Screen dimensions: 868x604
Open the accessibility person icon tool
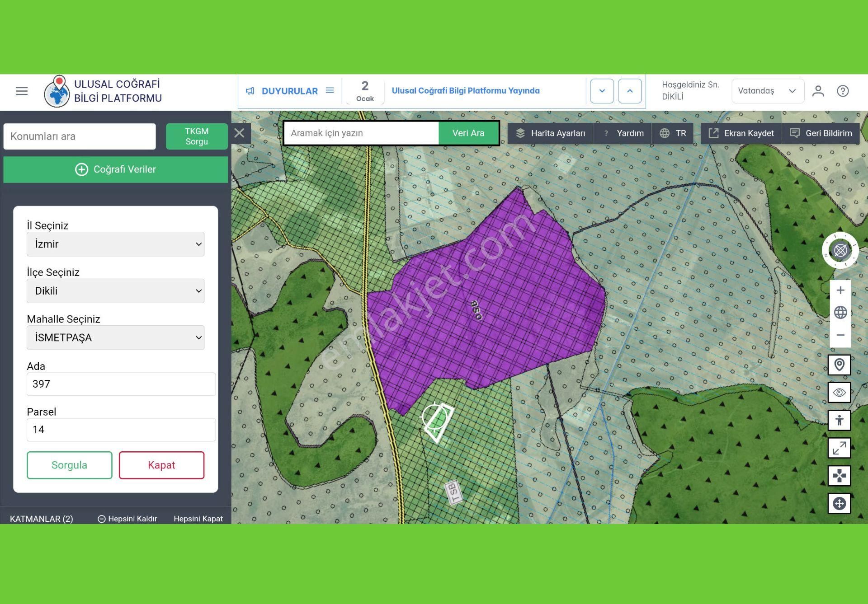839,420
